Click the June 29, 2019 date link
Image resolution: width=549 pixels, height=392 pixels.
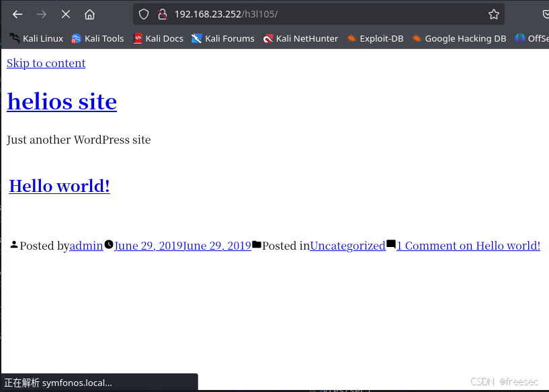(183, 246)
